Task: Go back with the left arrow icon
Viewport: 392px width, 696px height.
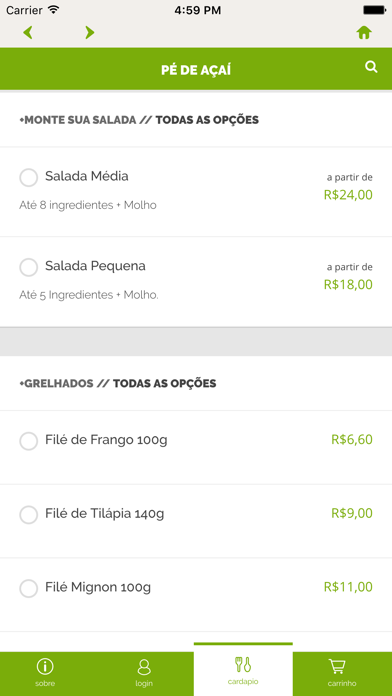Action: tap(28, 32)
